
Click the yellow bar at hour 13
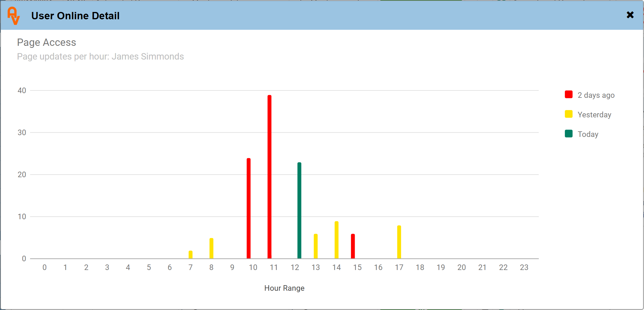[316, 246]
